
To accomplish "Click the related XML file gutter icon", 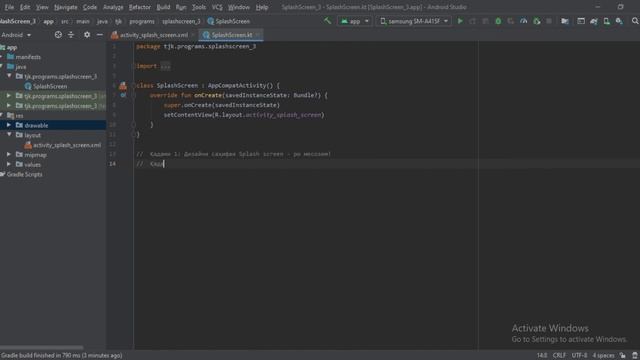I will (x=123, y=85).
